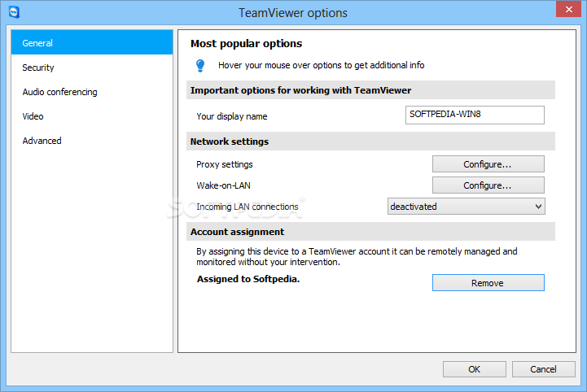The height and width of the screenshot is (392, 587).
Task: Click the 'Incoming LAN connections' label
Action: pyautogui.click(x=247, y=207)
